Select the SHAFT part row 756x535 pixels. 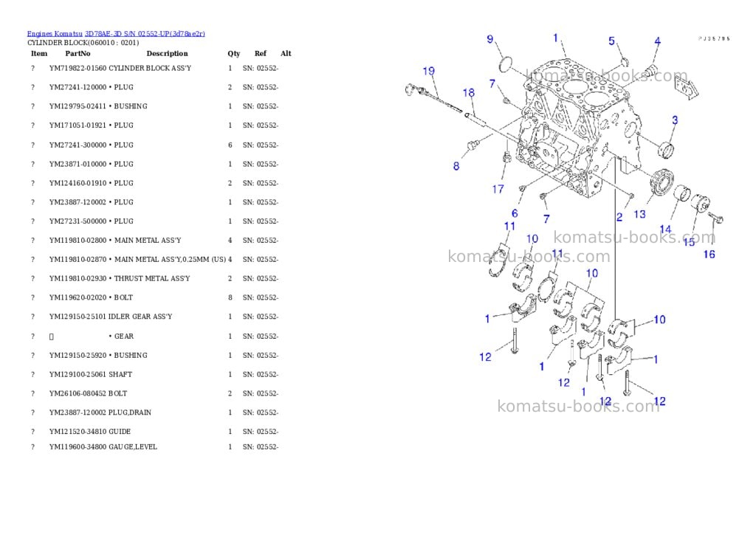click(154, 375)
